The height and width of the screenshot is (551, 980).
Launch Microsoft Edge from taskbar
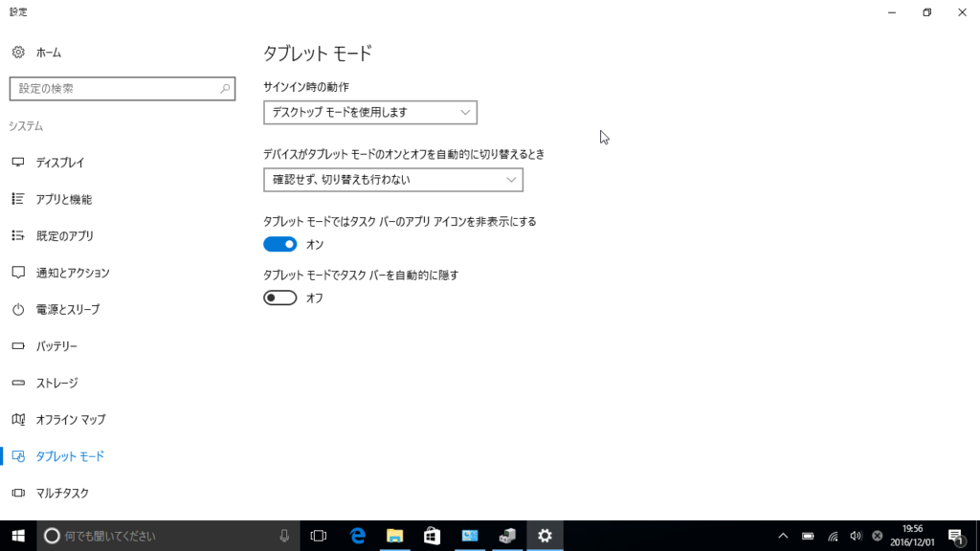[358, 536]
